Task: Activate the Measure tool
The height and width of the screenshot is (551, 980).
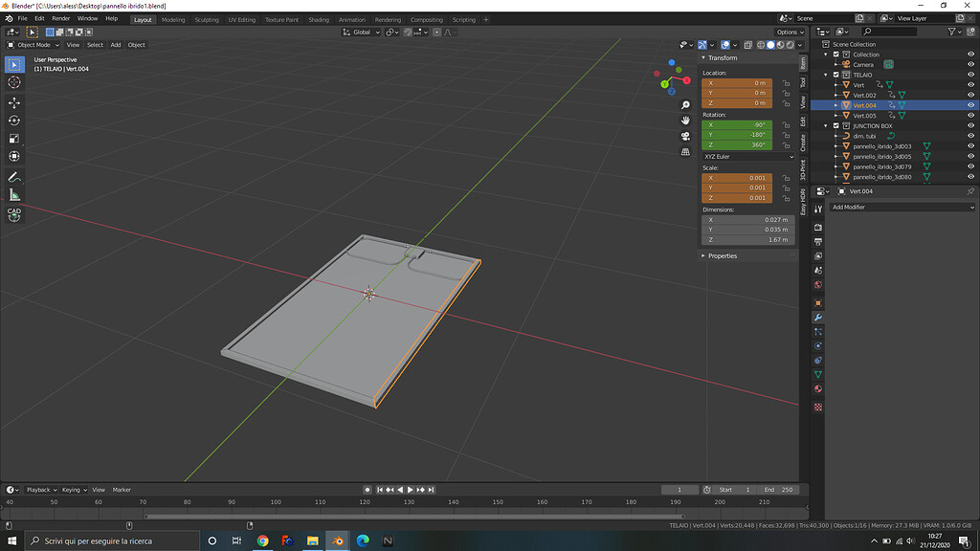Action: tap(13, 194)
